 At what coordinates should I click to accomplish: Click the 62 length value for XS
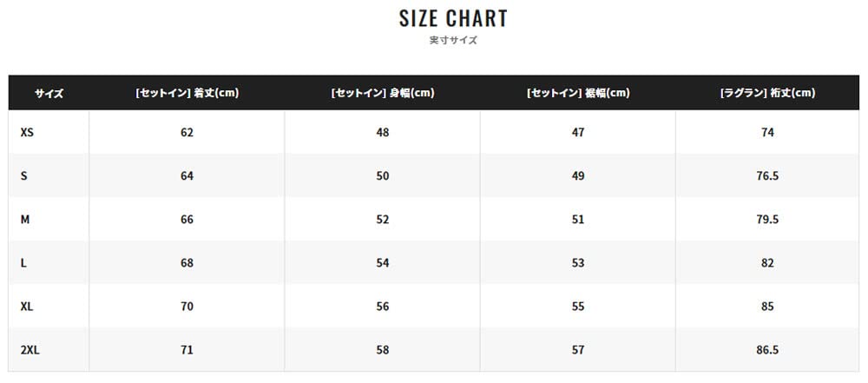[x=187, y=132]
